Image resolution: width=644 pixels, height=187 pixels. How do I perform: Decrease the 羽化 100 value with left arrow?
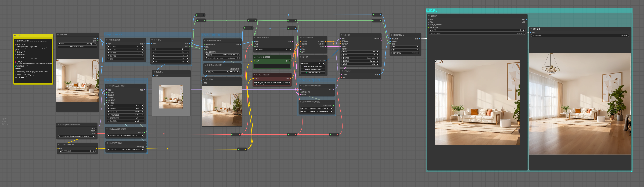(153, 61)
